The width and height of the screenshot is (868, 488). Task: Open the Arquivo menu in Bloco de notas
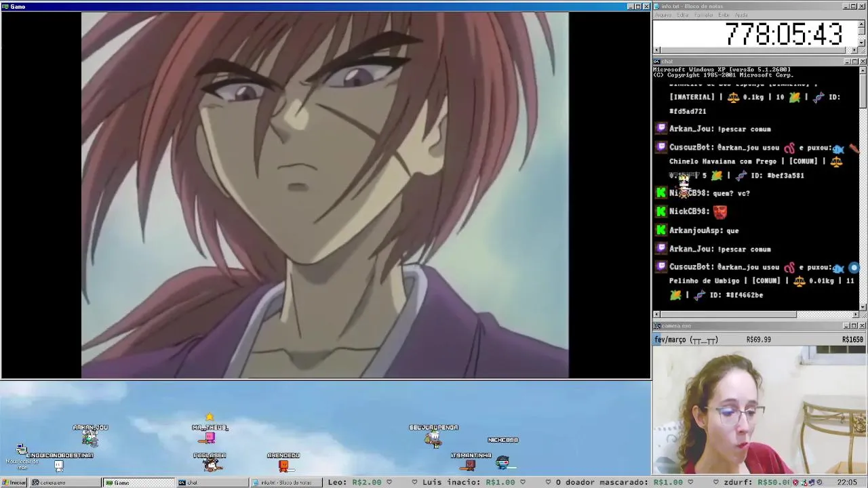tap(663, 15)
